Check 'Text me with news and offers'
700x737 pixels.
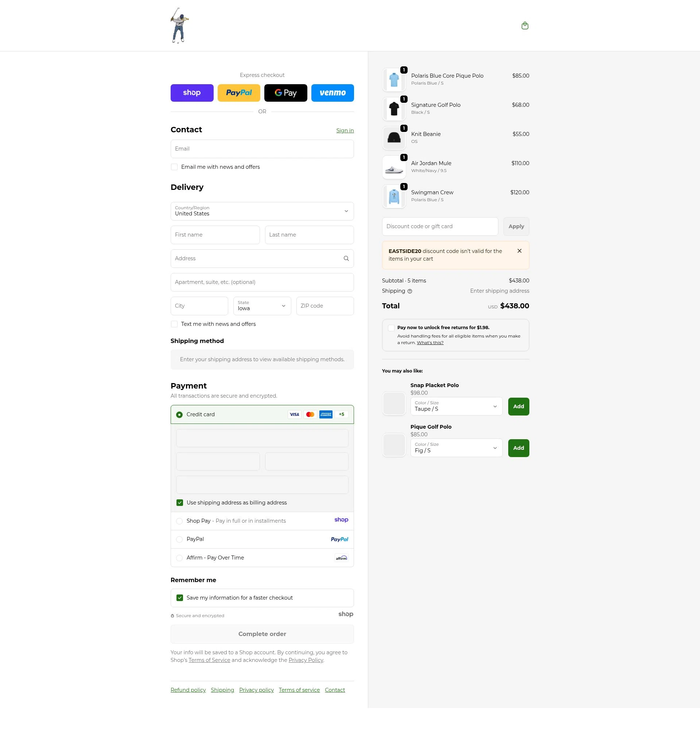tap(174, 324)
